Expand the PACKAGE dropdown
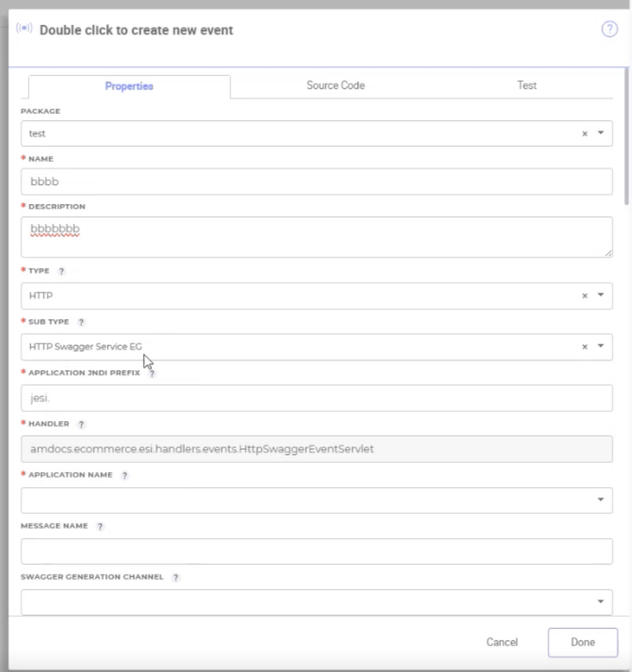The width and height of the screenshot is (632, 672). [601, 133]
